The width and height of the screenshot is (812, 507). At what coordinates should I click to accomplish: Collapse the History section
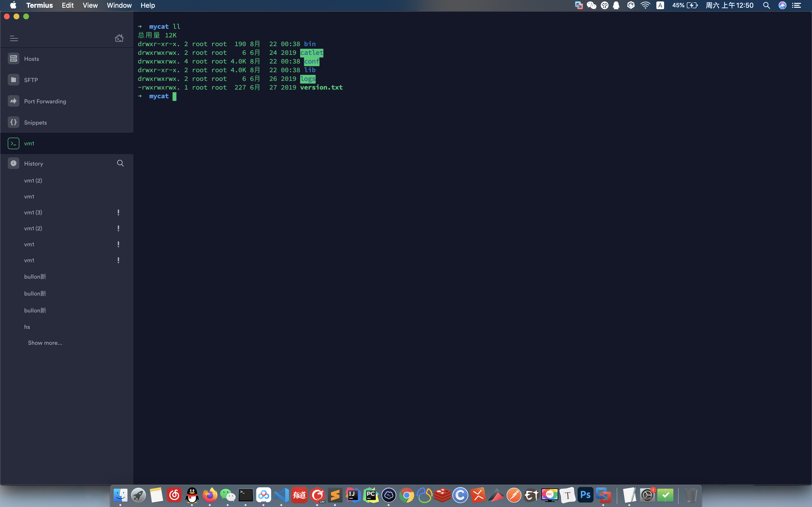(34, 163)
